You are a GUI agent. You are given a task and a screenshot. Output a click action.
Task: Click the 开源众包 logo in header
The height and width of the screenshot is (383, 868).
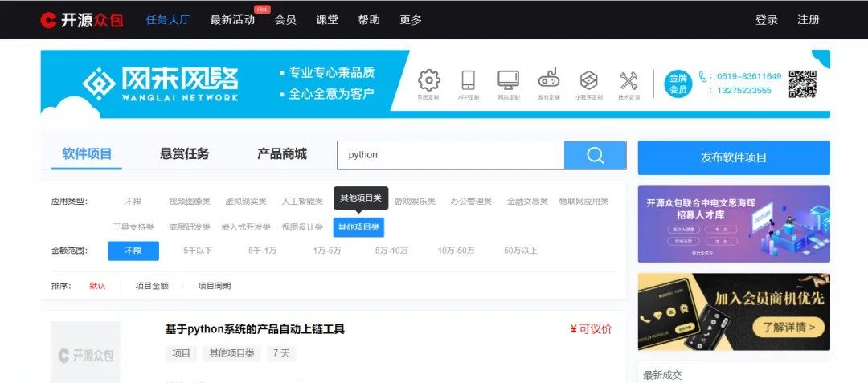coord(81,20)
